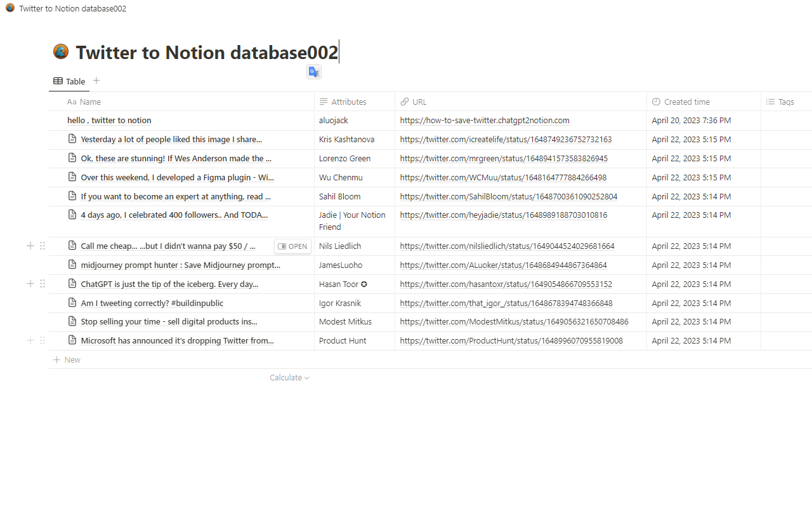Viewport: 812px width, 508px height.
Task: Click 'Igor Krasnik' attribute cell
Action: pos(355,303)
